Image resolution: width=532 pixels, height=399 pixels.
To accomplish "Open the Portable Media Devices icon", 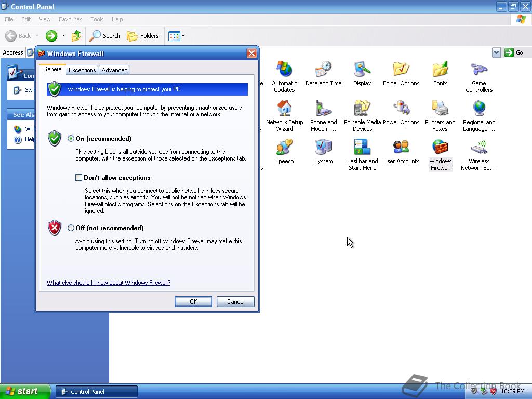I will [362, 116].
